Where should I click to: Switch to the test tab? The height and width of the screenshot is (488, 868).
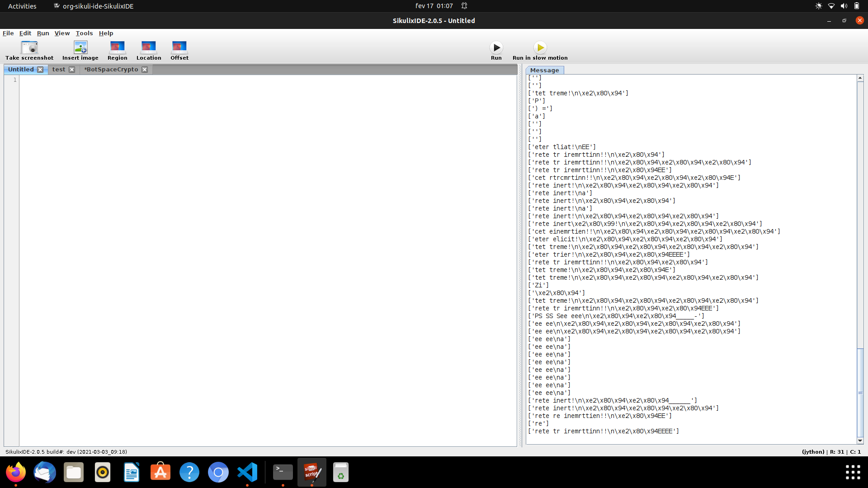pyautogui.click(x=59, y=69)
